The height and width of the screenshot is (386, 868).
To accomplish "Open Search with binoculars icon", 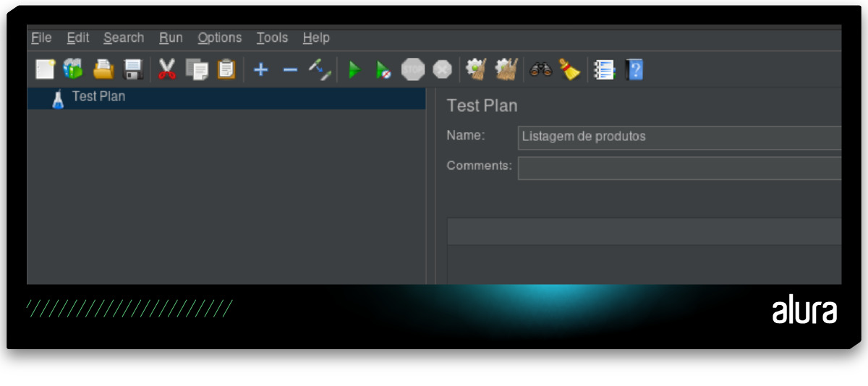I will click(541, 69).
